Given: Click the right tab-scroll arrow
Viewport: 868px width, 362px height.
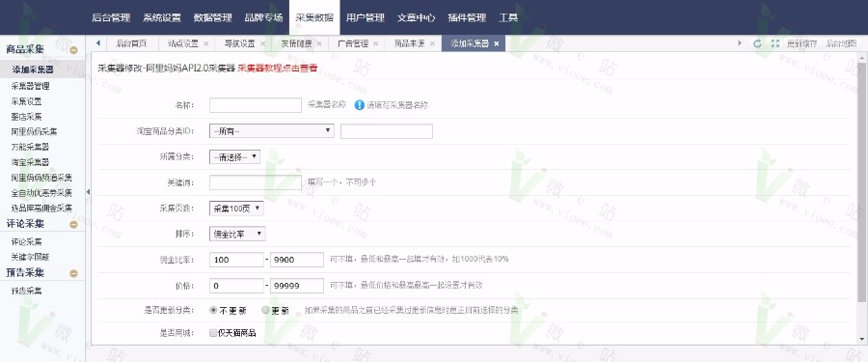Looking at the screenshot, I should coord(740,43).
